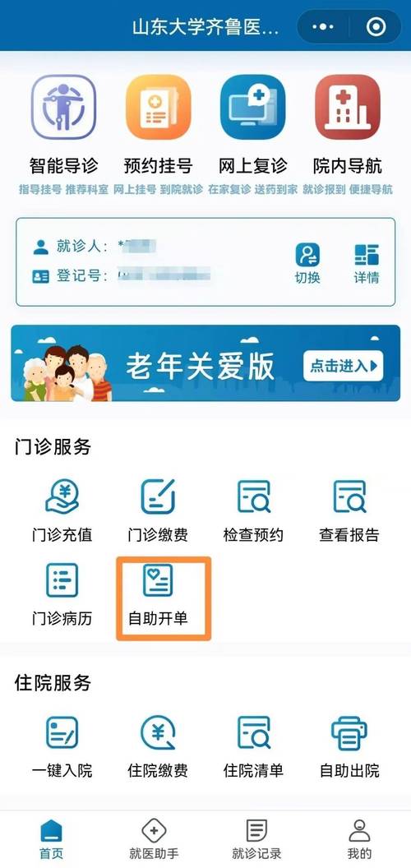Viewport: 411px width, 868px height.
Task: Tap the 预约挂号 appointment icon
Action: pyautogui.click(x=159, y=107)
